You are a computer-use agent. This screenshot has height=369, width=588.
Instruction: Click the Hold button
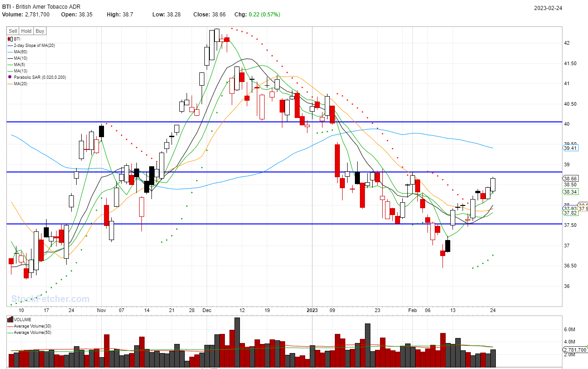(26, 31)
